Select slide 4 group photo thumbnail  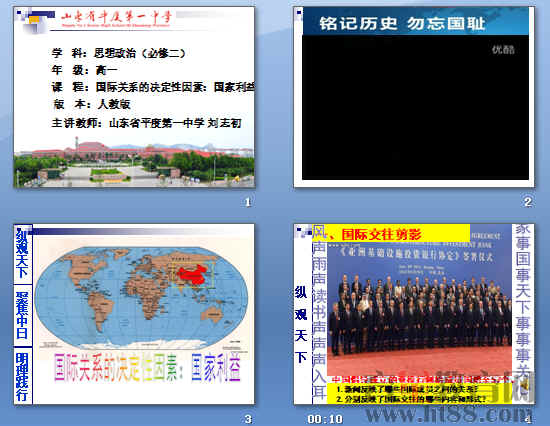414,314
